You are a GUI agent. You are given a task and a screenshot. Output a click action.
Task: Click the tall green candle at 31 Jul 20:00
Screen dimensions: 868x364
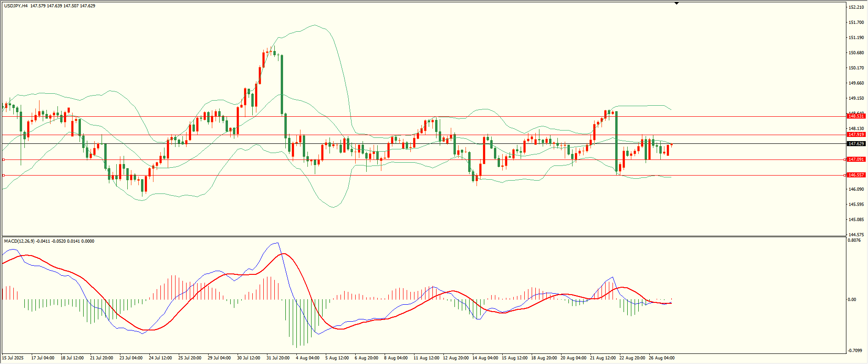point(282,85)
